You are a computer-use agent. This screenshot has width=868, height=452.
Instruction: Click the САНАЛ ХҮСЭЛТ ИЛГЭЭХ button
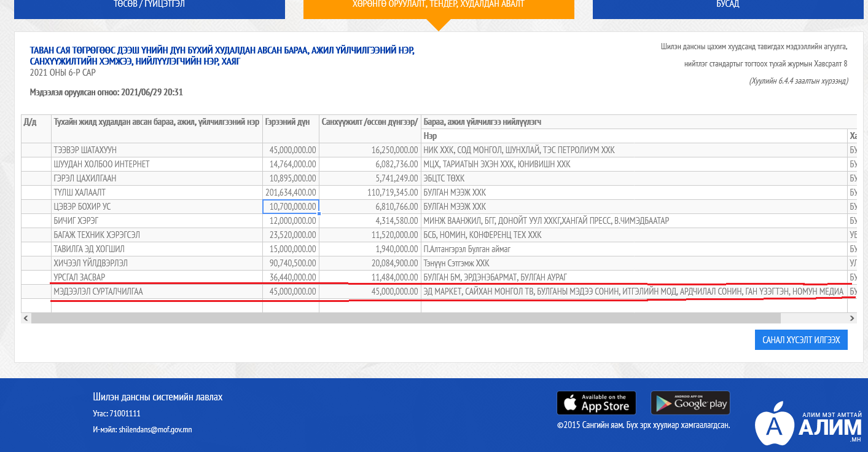pyautogui.click(x=801, y=339)
